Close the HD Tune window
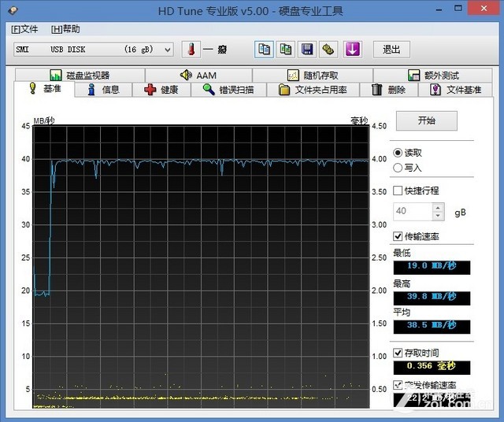The width and height of the screenshot is (504, 422). click(484, 9)
